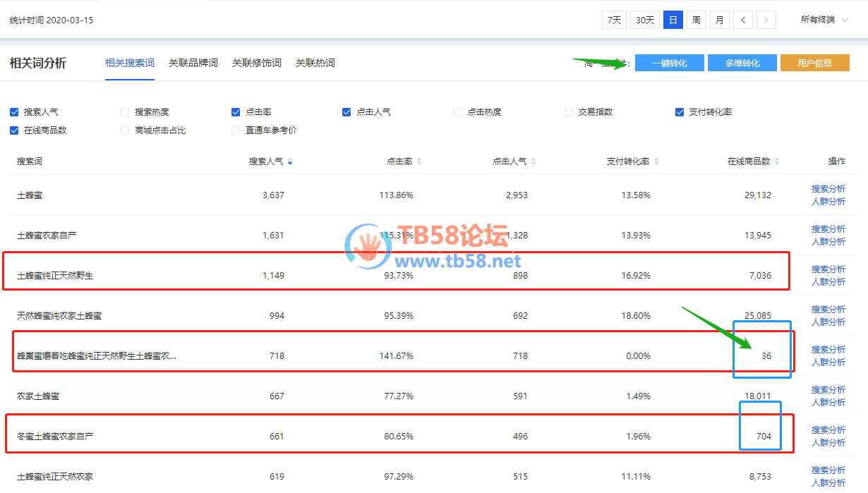Open the 所有终端 dropdown

pos(824,20)
